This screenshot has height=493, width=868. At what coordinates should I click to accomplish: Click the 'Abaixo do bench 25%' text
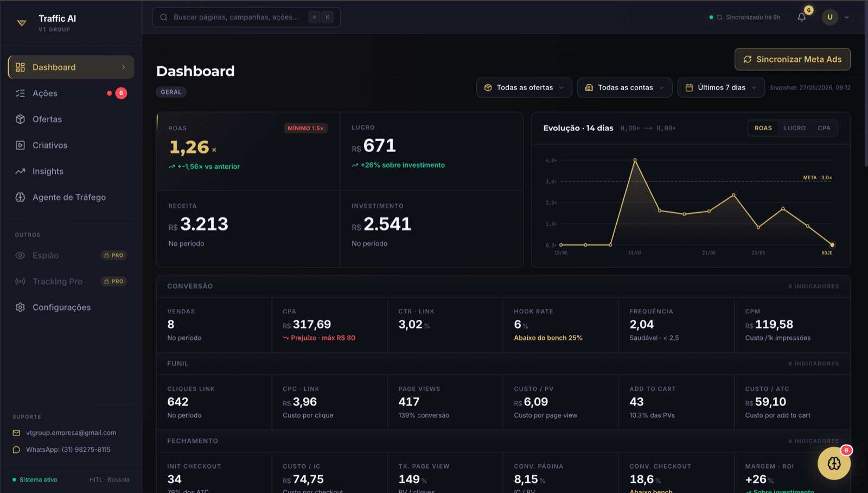pos(548,338)
